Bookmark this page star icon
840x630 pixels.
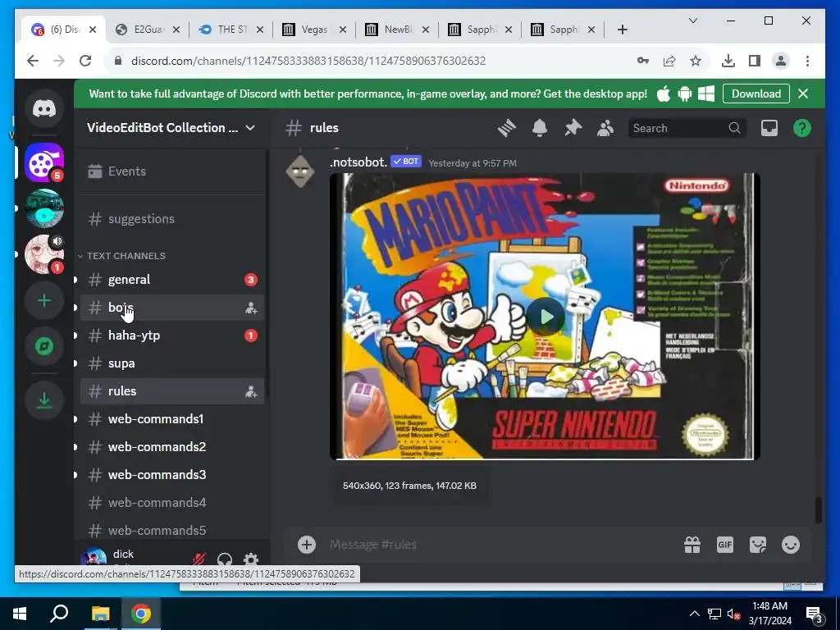click(696, 61)
